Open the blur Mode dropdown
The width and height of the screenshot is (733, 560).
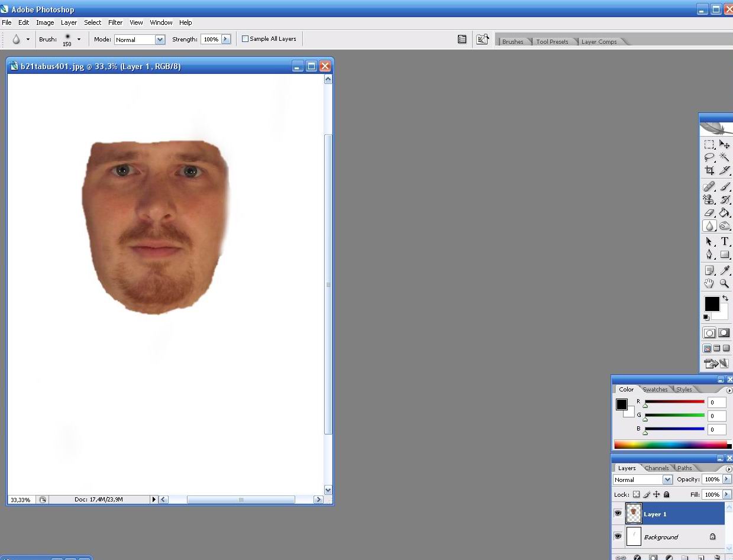(139, 40)
